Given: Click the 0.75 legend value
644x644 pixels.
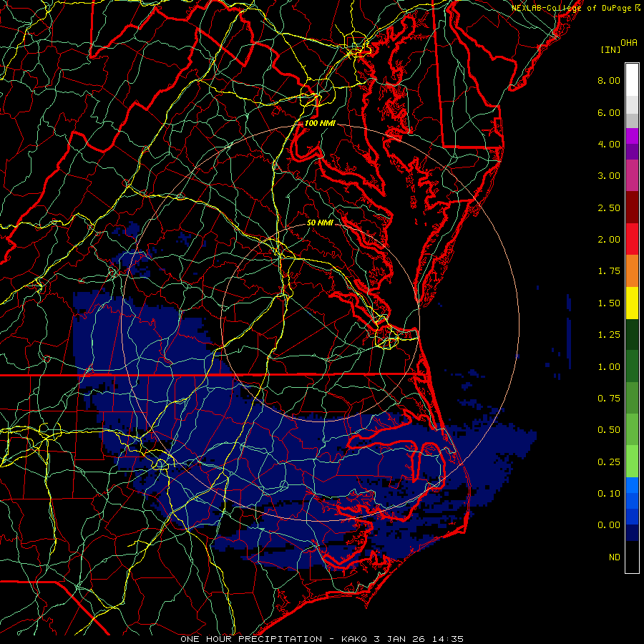Looking at the screenshot, I should [609, 399].
